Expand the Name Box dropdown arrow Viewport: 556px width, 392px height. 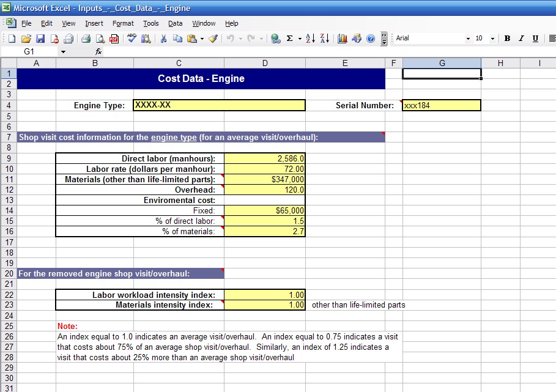pos(62,52)
